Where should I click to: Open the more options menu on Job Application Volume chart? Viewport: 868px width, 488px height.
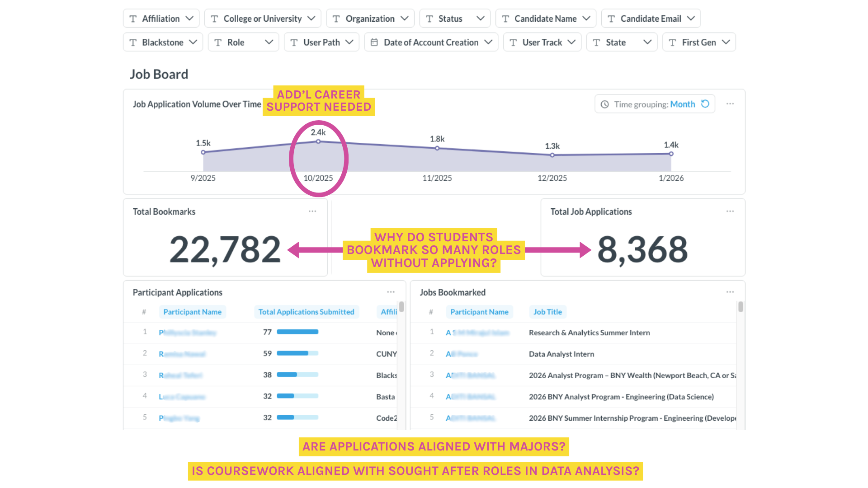pos(730,104)
